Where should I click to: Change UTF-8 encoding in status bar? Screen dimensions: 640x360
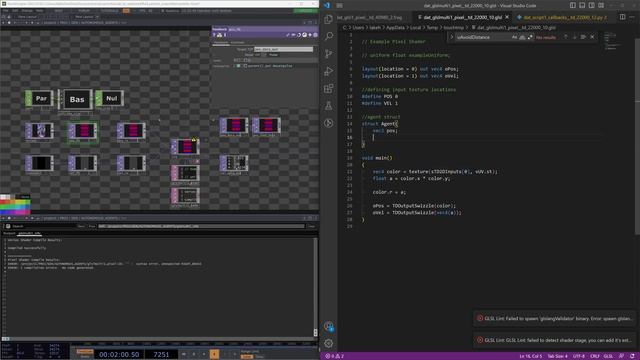(x=578, y=356)
